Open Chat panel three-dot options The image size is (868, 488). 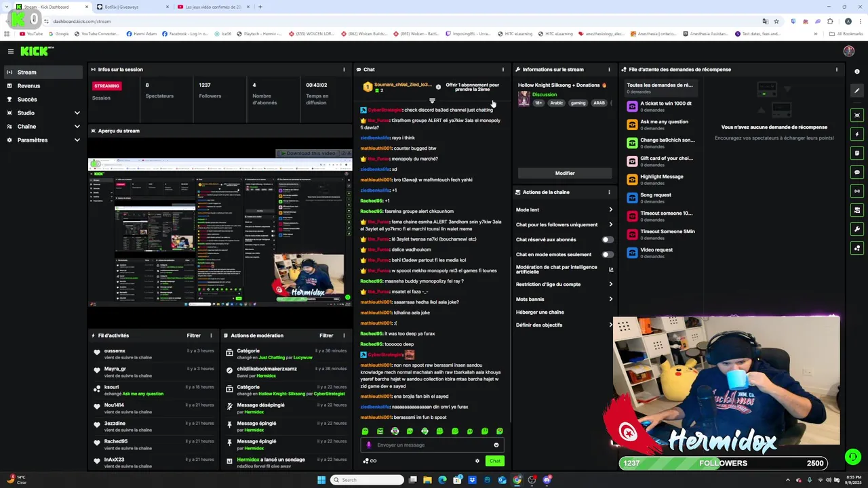click(x=502, y=69)
